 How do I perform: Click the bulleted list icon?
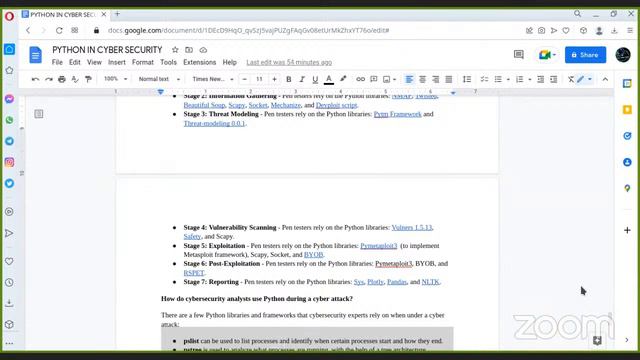pyautogui.click(x=498, y=79)
